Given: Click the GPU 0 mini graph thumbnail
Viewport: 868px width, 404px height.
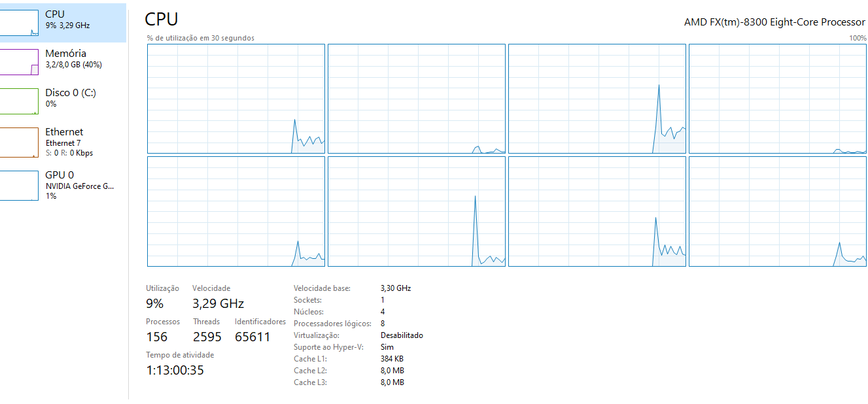Looking at the screenshot, I should pos(19,186).
